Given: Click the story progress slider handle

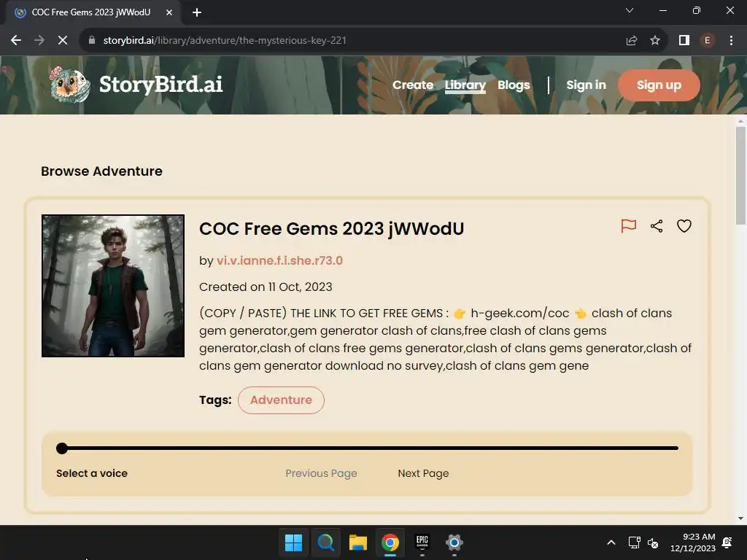Looking at the screenshot, I should (x=62, y=448).
